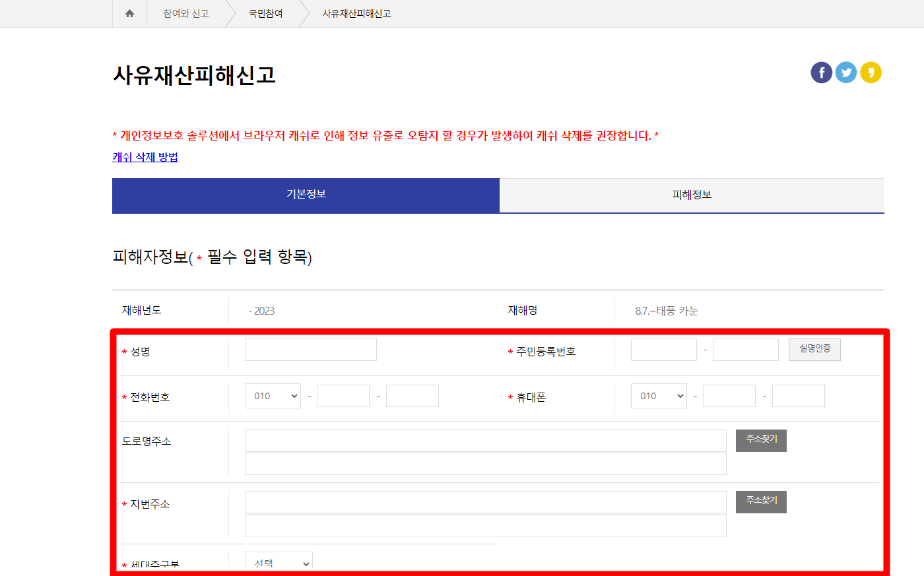The image size is (924, 576).
Task: Share page on Facebook
Action: (822, 73)
